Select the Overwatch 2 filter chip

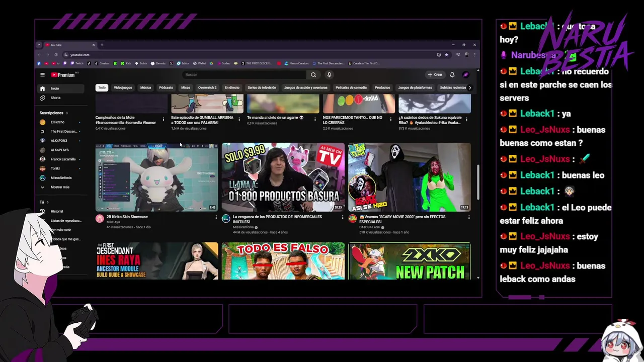point(207,87)
